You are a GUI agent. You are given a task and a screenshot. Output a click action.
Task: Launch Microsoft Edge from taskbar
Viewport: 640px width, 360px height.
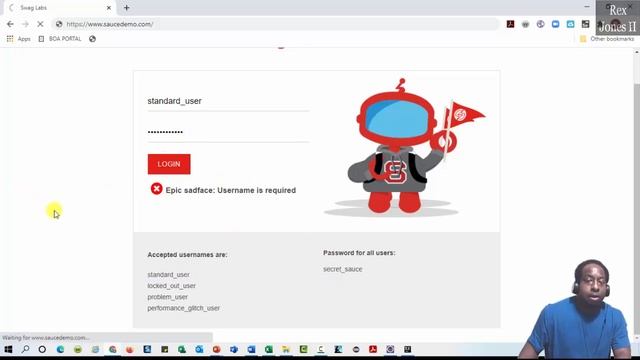point(60,349)
